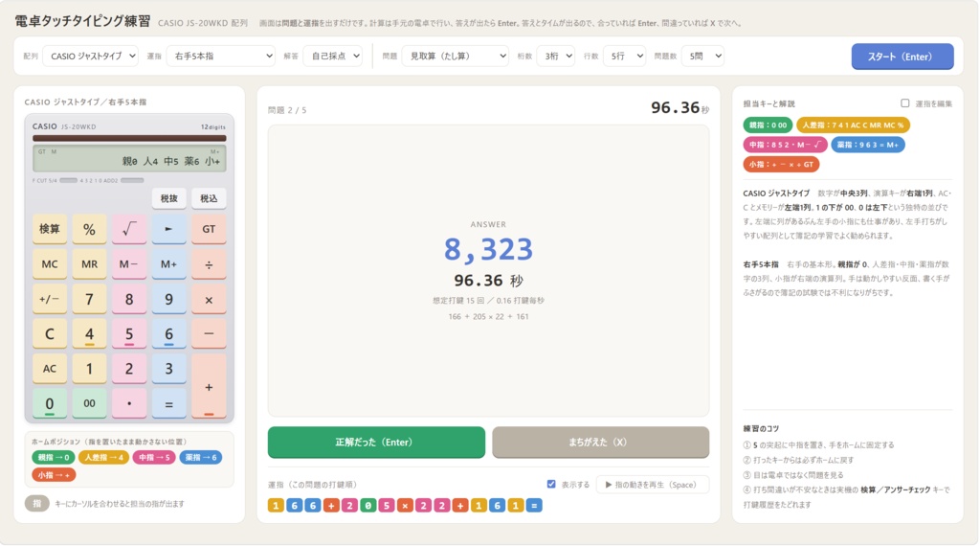Click the 00 double zero key
Screen dimensions: 980x546
coord(89,404)
